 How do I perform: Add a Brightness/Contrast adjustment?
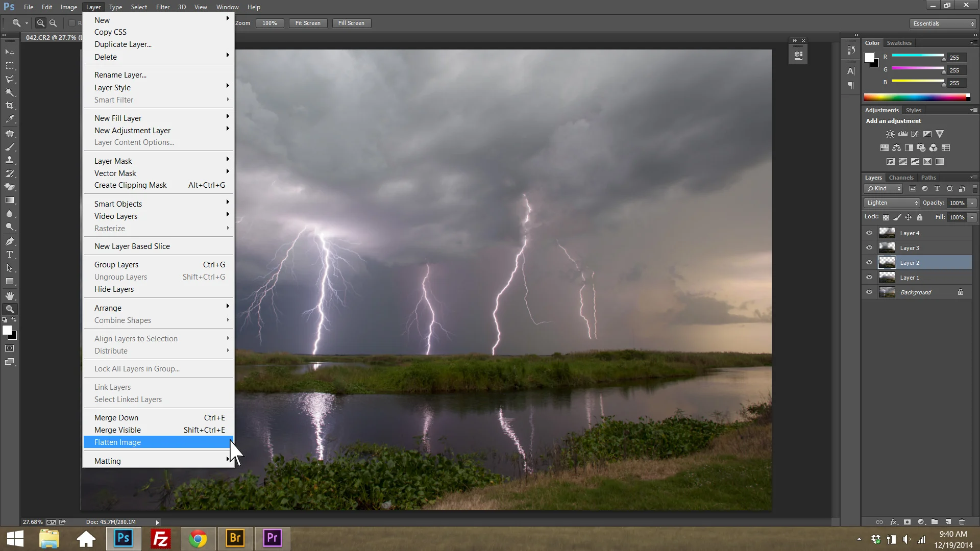pos(890,134)
